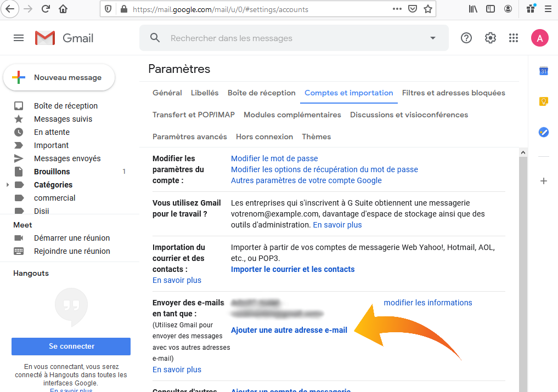The width and height of the screenshot is (558, 392).
Task: Open the commercial label
Action: point(54,198)
